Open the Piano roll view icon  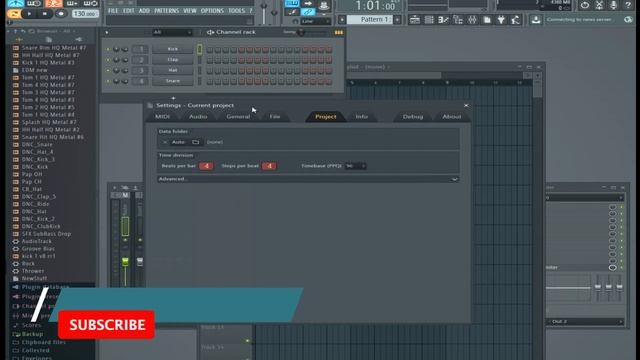[443, 20]
